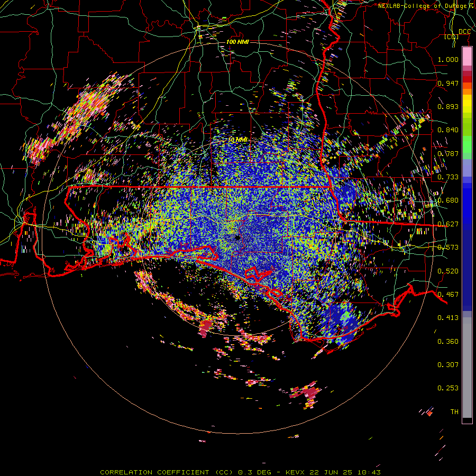476x476 pixels.
Task: Click the 0.573 color scale value
Action: point(448,248)
